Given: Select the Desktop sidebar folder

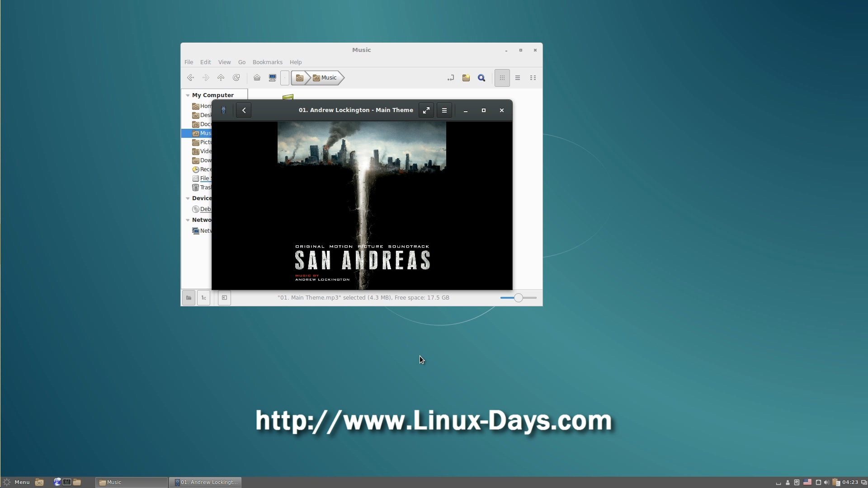Looking at the screenshot, I should point(202,115).
